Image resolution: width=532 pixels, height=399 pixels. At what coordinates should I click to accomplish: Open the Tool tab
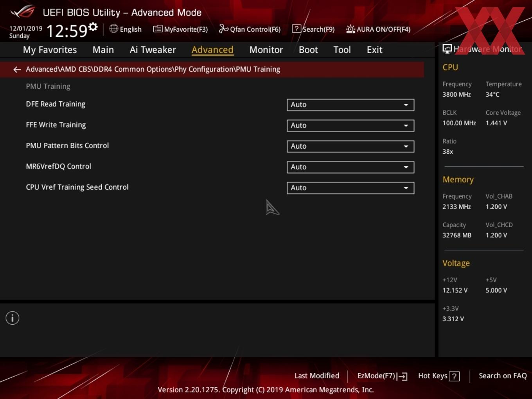[x=342, y=50]
